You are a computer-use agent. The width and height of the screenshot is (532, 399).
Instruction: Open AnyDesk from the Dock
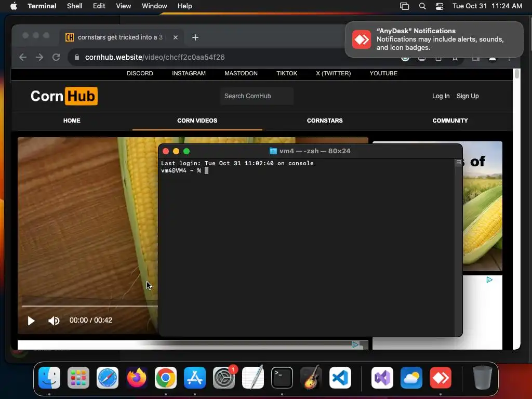tap(441, 377)
